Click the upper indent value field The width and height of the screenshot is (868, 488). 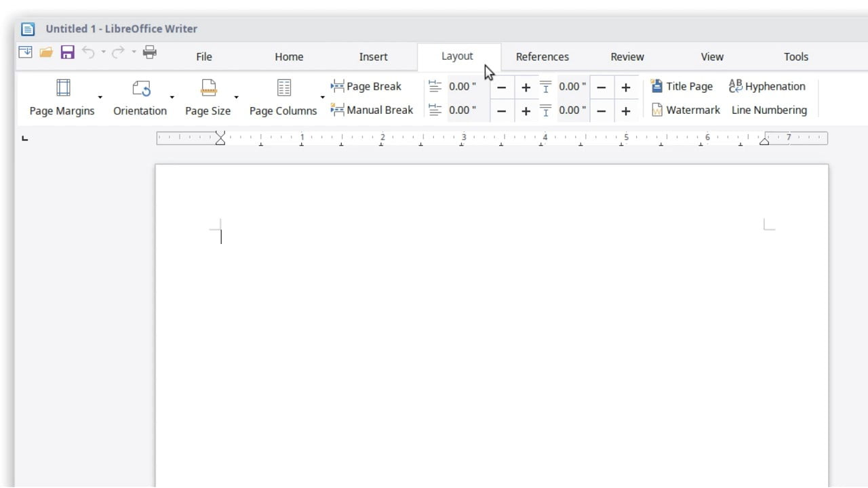point(468,86)
